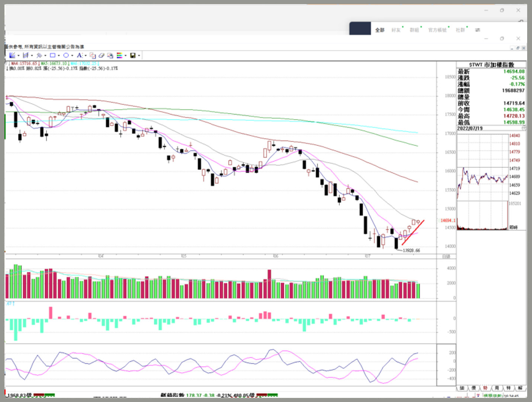
Task: Open the ellipse tool dropdown arrow
Action: [x=72, y=56]
